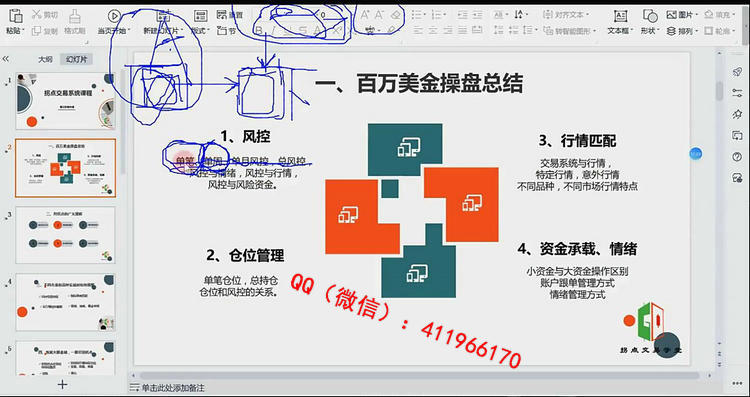This screenshot has width=750, height=397.
Task: Click the rocket icon in right sidebar
Action: tap(737, 72)
